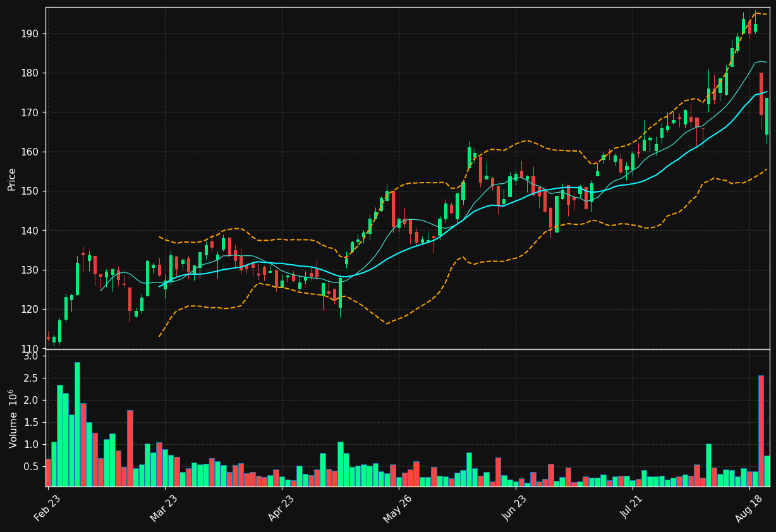The width and height of the screenshot is (776, 532).
Task: Pick the Feb 23 date label
Action: tap(48, 509)
